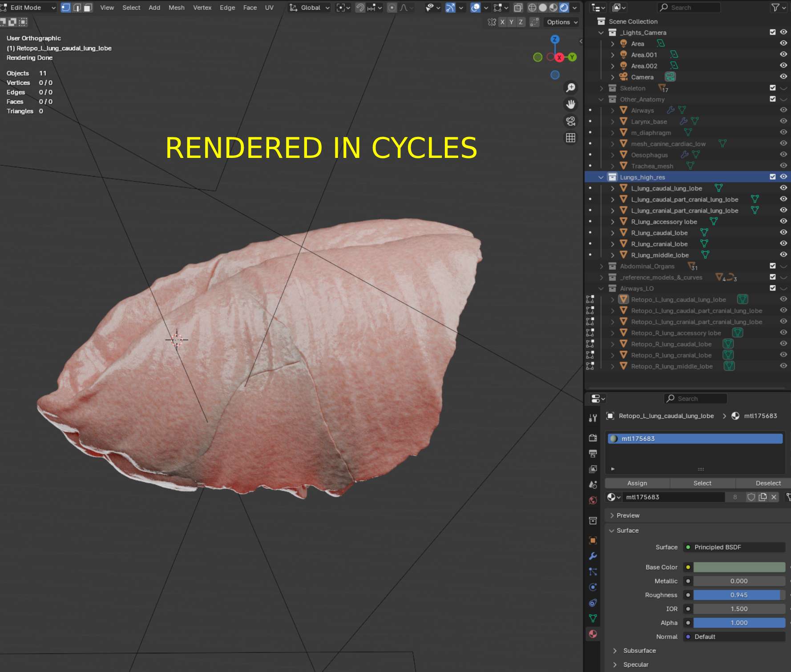Image resolution: width=791 pixels, height=672 pixels.
Task: Open the outliner filter funnel
Action: (778, 8)
